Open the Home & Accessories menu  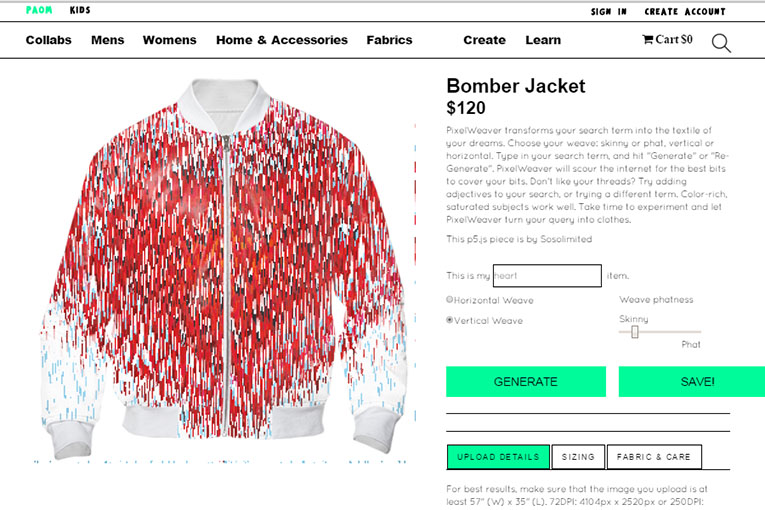click(282, 40)
